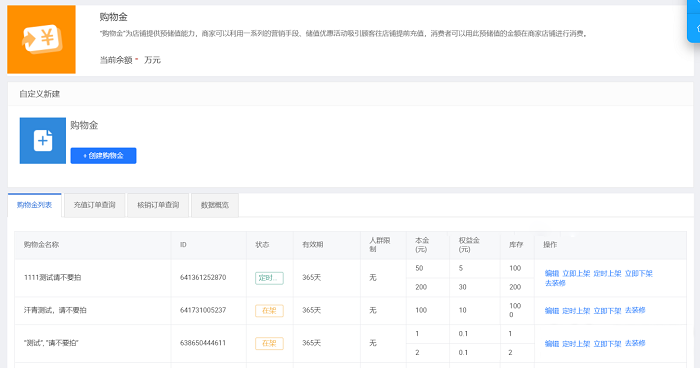Click the orange 购物金 yen card icon
This screenshot has height=368, width=700.
tap(42, 39)
